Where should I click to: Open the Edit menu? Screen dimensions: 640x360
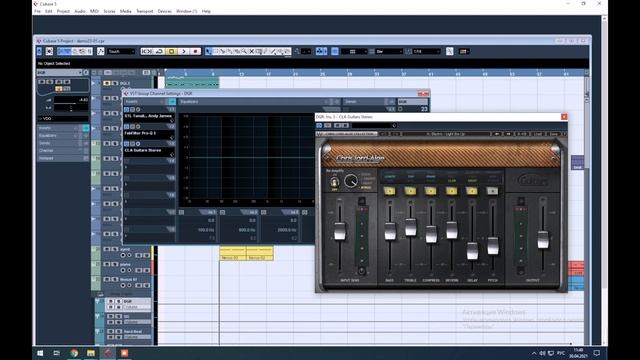coord(49,11)
